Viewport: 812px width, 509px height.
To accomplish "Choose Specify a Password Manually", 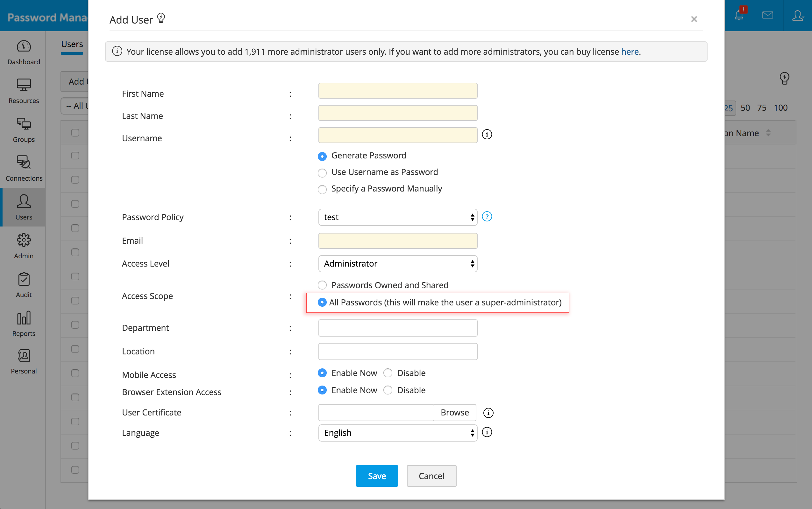I will point(323,190).
